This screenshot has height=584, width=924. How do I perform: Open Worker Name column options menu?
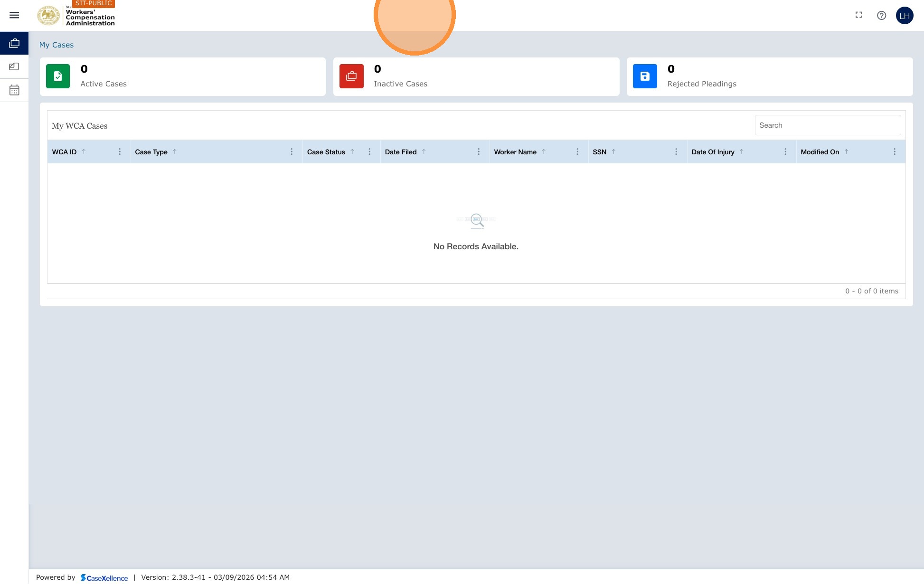pos(577,151)
